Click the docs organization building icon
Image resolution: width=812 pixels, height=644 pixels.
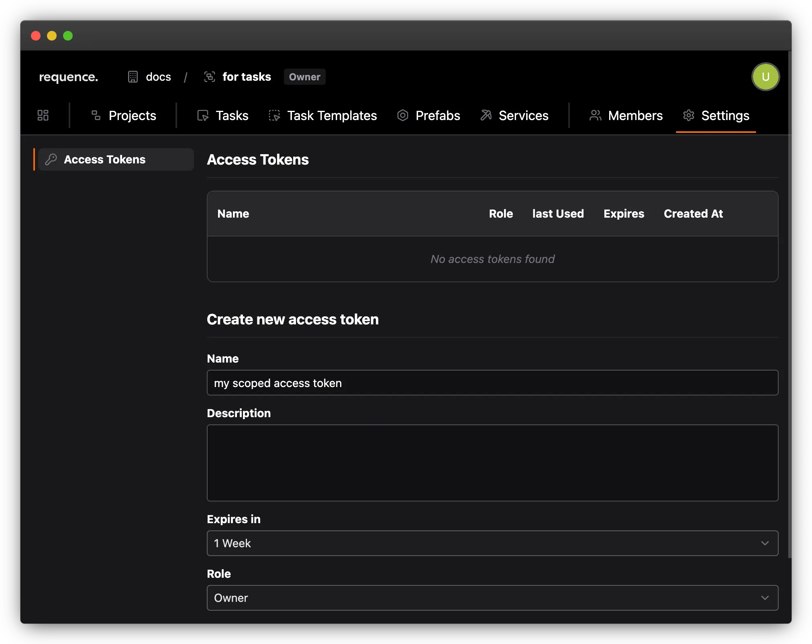click(x=133, y=77)
